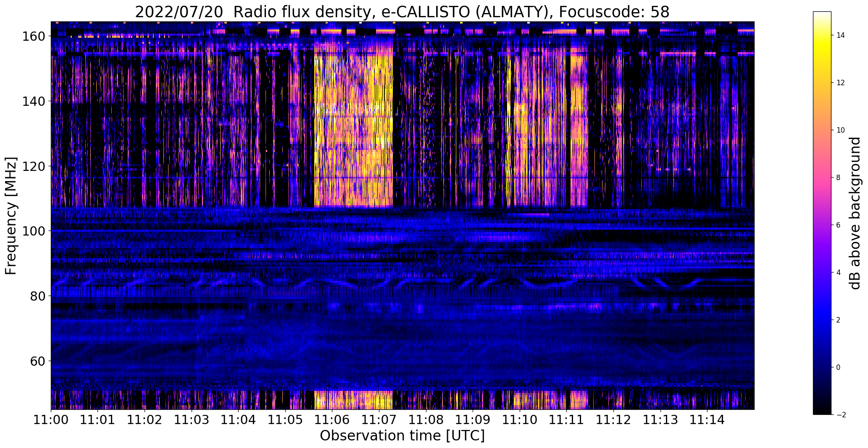Click the 11:13 time tick label
The width and height of the screenshot is (868, 448).
pyautogui.click(x=660, y=419)
